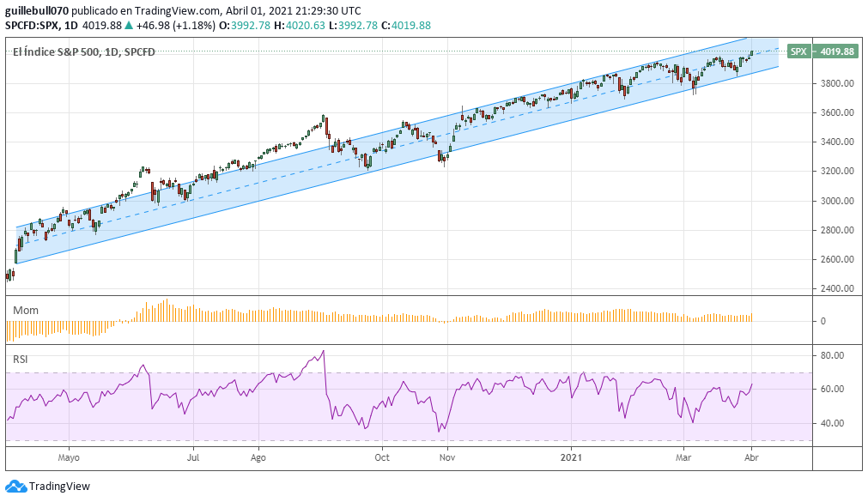Image resolution: width=868 pixels, height=502 pixels.
Task: Click the 3800.00 price axis label
Action: click(837, 83)
